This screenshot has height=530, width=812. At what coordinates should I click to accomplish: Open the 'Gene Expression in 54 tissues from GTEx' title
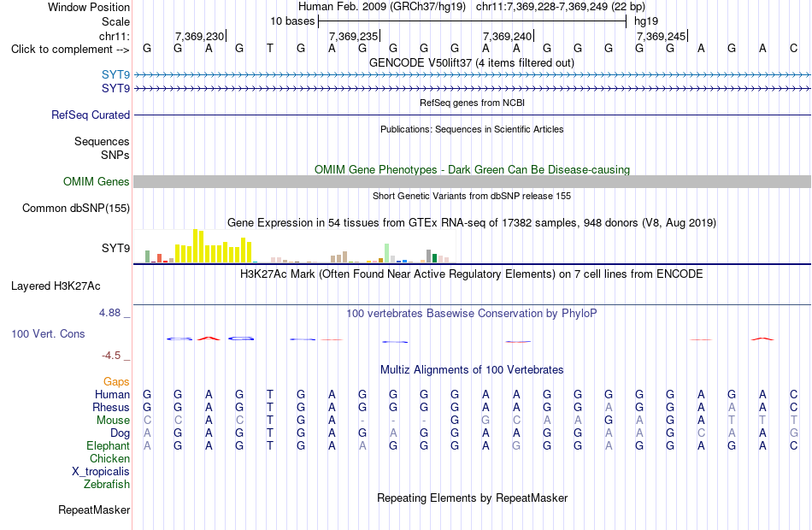click(x=472, y=223)
